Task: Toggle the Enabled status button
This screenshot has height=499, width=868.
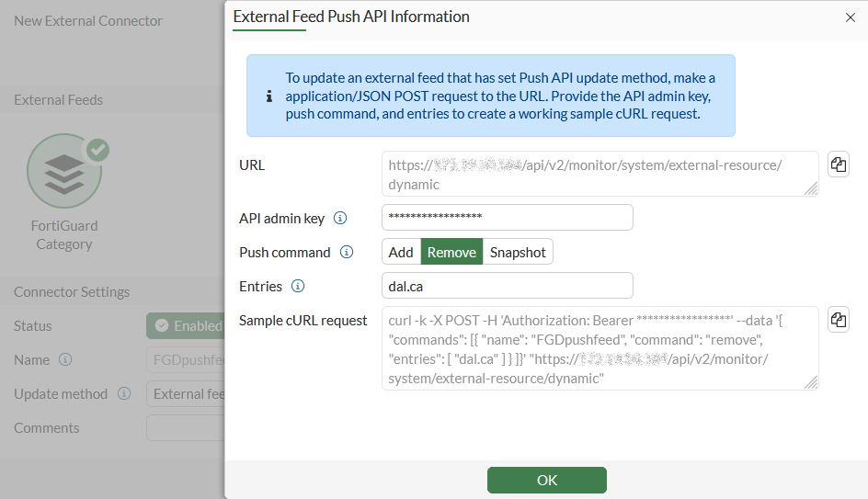Action: [x=187, y=325]
